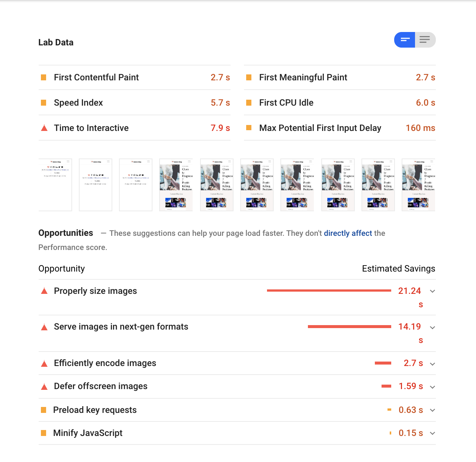Expand the Serve images in next-gen formats row
This screenshot has height=462, width=476.
tap(432, 327)
